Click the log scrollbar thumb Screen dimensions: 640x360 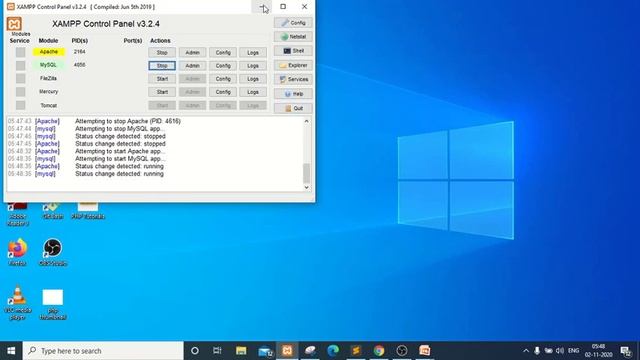point(307,173)
